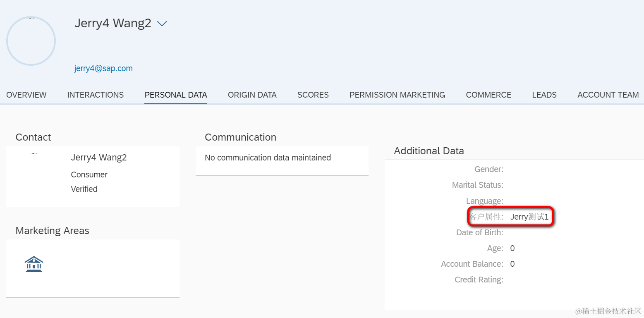Click the 客户属性 field label
The image size is (644, 318).
point(487,217)
